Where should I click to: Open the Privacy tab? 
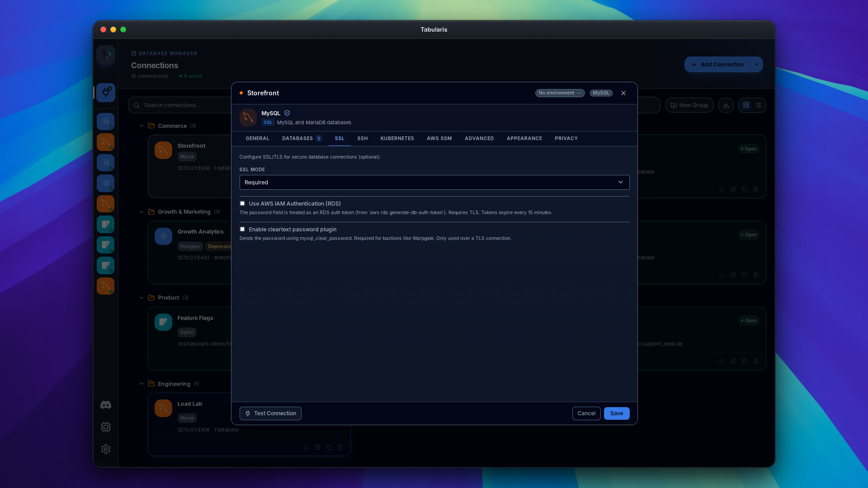566,139
